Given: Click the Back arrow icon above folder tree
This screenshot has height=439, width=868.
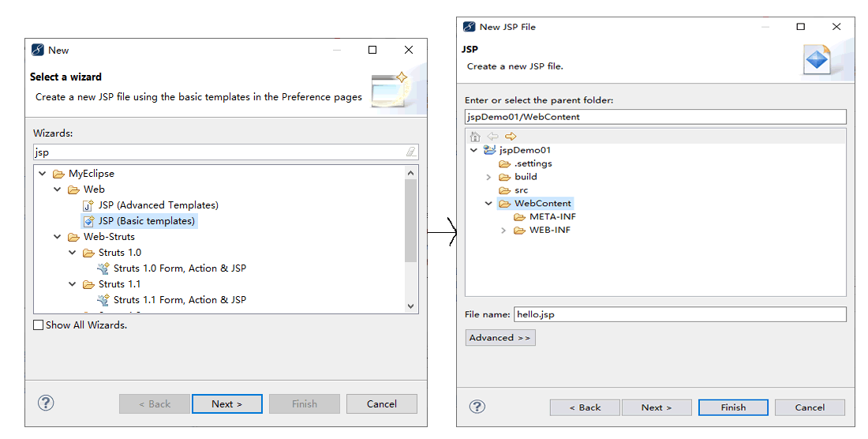Looking at the screenshot, I should (492, 136).
